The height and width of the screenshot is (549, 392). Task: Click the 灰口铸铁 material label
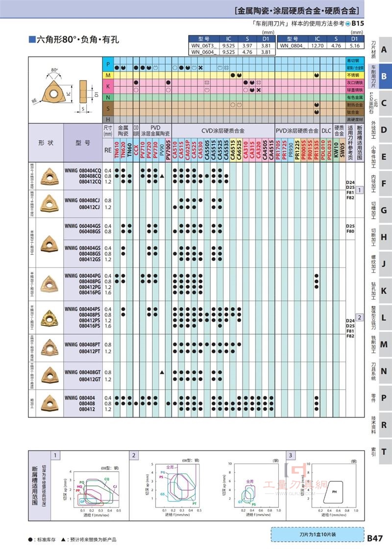pos(355,83)
